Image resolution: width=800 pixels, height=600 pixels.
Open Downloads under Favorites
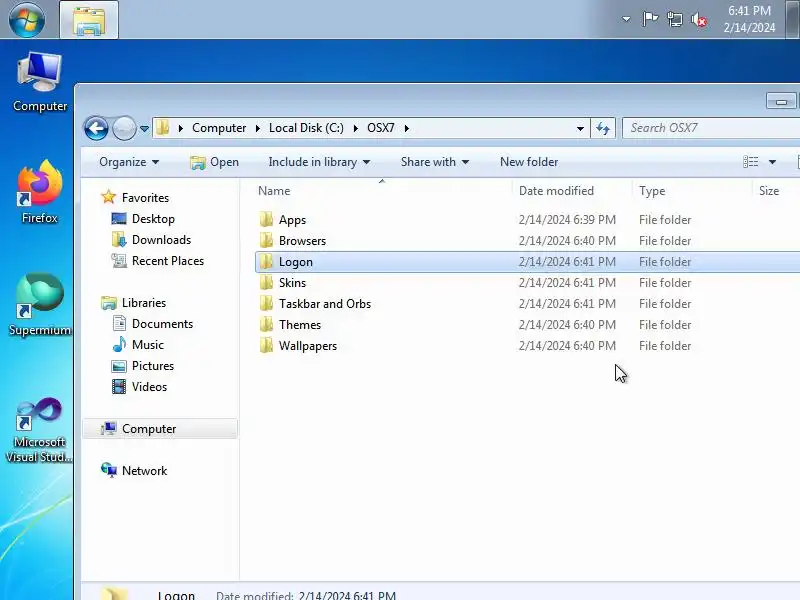pos(161,240)
